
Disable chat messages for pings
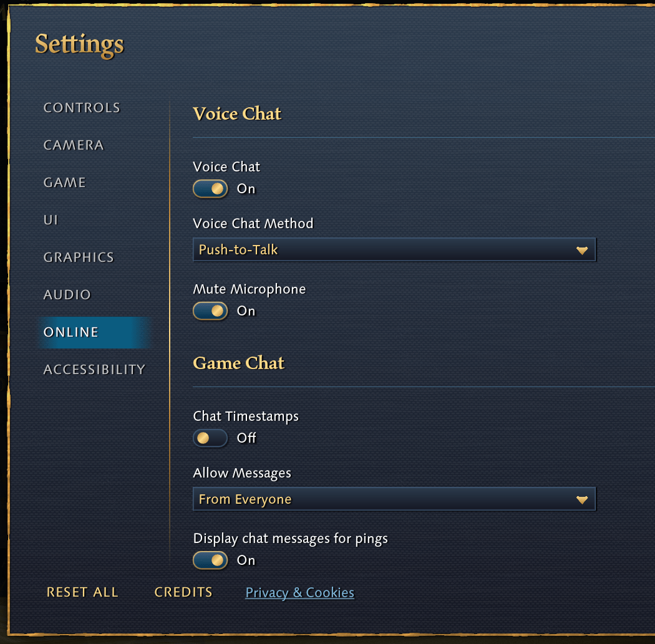coord(210,560)
